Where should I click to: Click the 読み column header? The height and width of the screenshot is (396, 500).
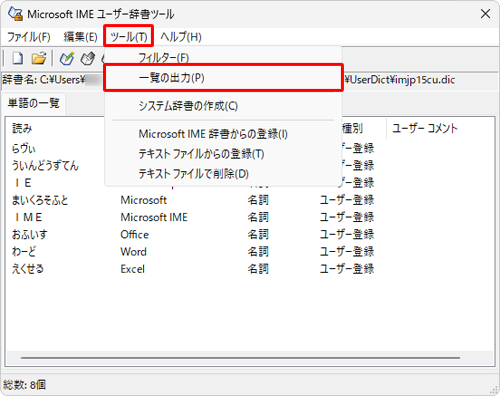pyautogui.click(x=22, y=128)
